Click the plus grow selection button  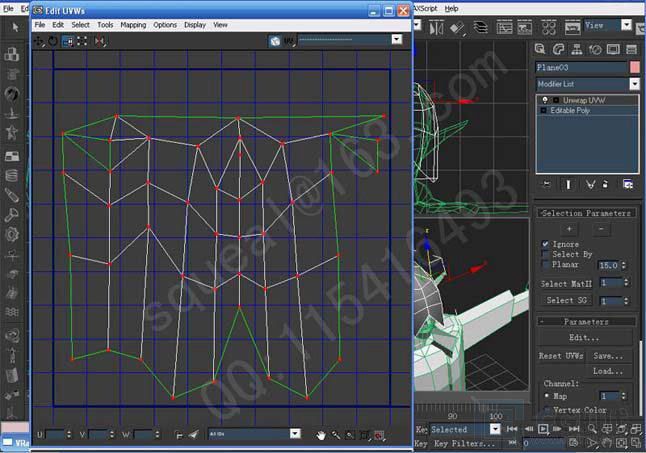pyautogui.click(x=569, y=229)
